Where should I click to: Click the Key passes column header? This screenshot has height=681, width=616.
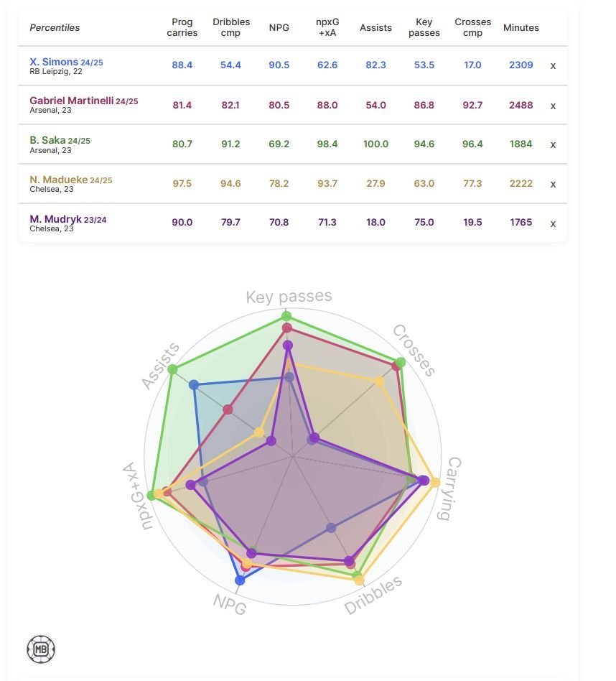pos(424,27)
